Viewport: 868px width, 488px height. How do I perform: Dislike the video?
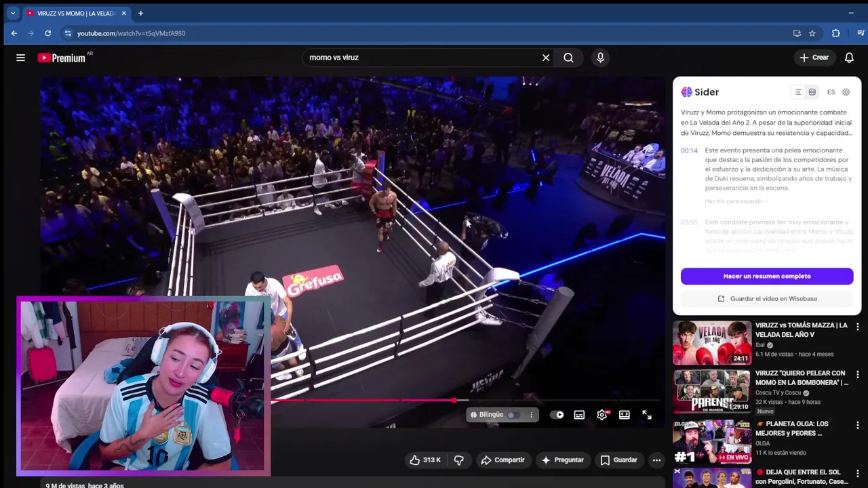pos(459,460)
